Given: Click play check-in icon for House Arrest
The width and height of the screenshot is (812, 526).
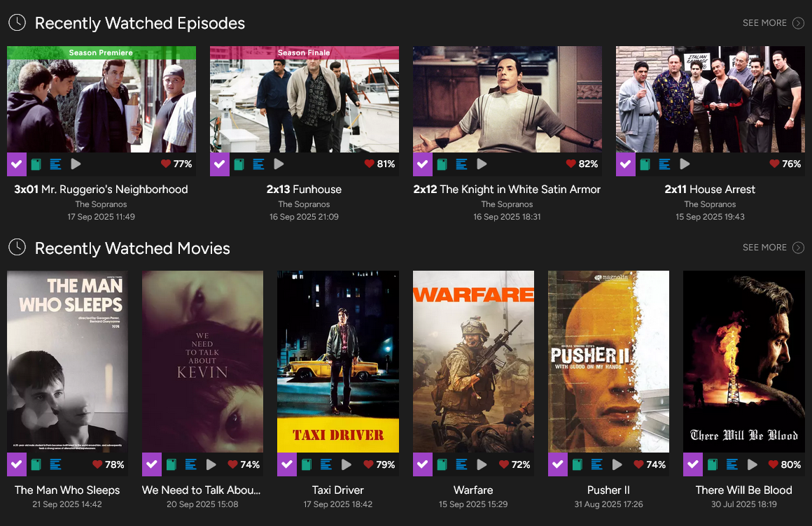Looking at the screenshot, I should [685, 164].
